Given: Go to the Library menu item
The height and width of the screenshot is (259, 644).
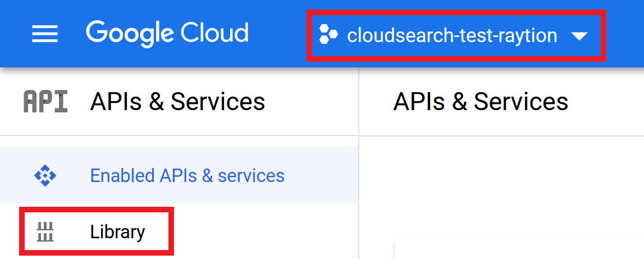Looking at the screenshot, I should pyautogui.click(x=97, y=231).
